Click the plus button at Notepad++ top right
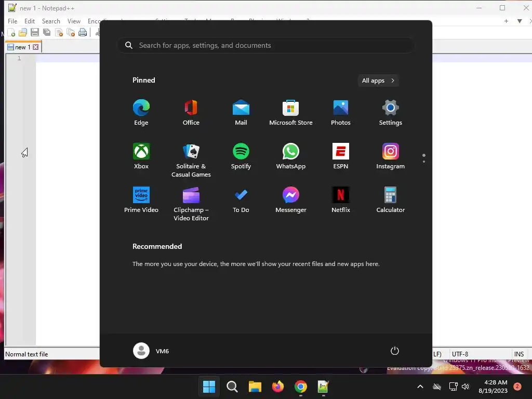 [x=506, y=21]
